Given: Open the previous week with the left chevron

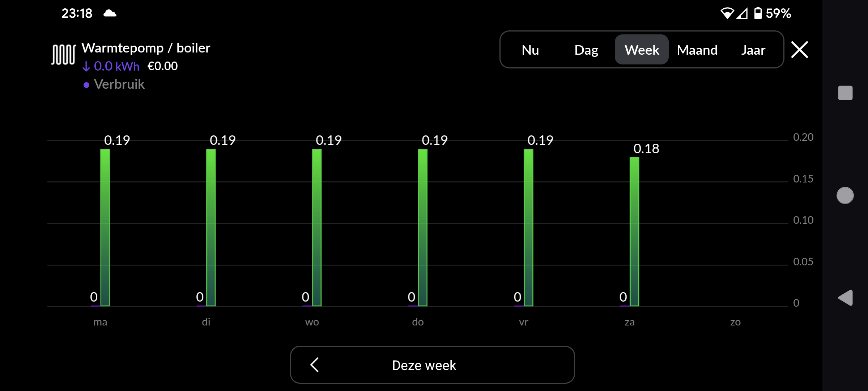Looking at the screenshot, I should click(314, 365).
